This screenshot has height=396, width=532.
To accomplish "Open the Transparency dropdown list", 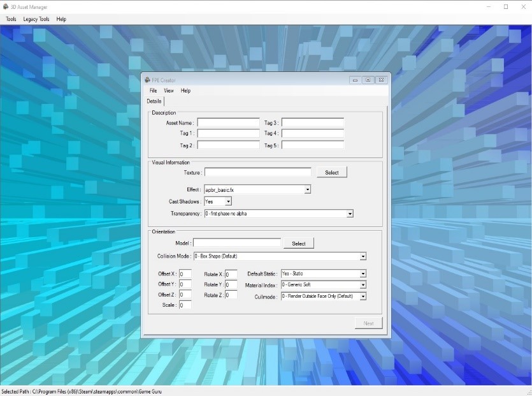I will [350, 214].
